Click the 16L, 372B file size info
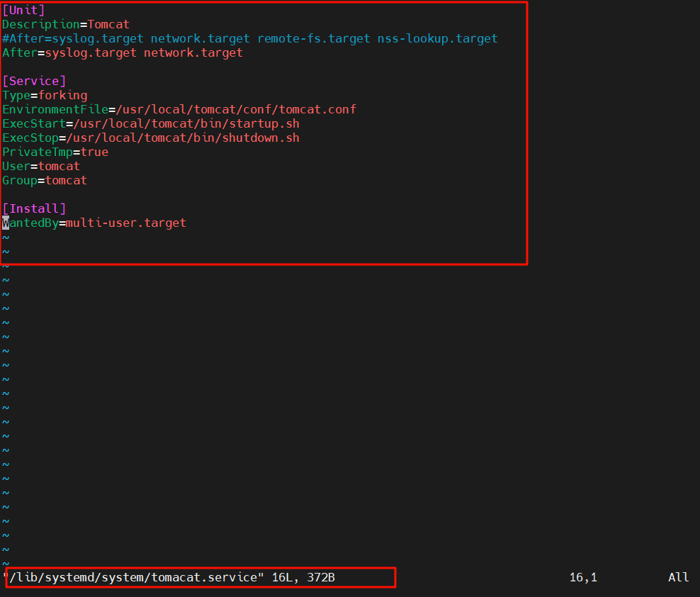This screenshot has width=700, height=597. (x=303, y=577)
